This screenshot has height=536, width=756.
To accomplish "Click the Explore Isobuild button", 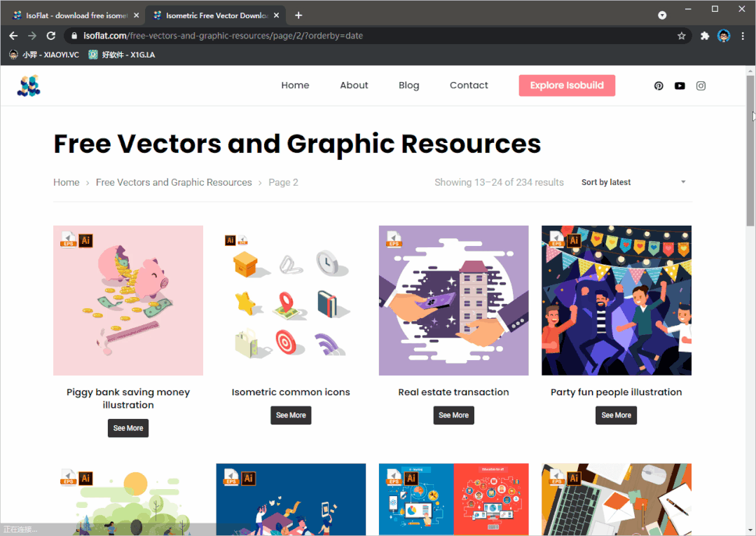I will click(567, 85).
